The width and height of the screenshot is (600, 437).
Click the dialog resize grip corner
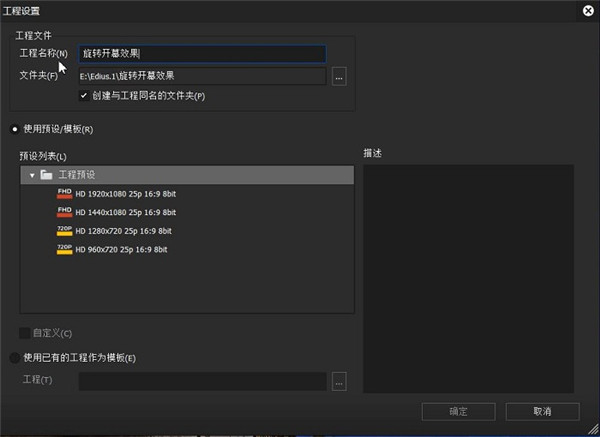pos(594,430)
